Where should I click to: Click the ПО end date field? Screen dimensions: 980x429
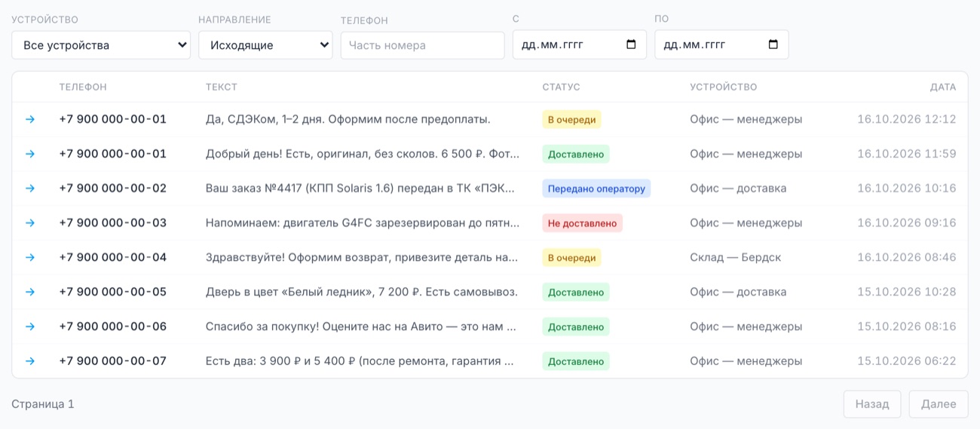pos(721,44)
